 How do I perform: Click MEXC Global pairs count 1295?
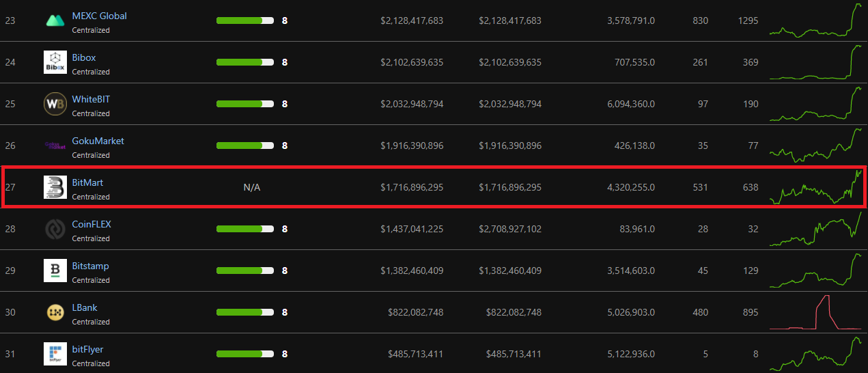[x=748, y=20]
